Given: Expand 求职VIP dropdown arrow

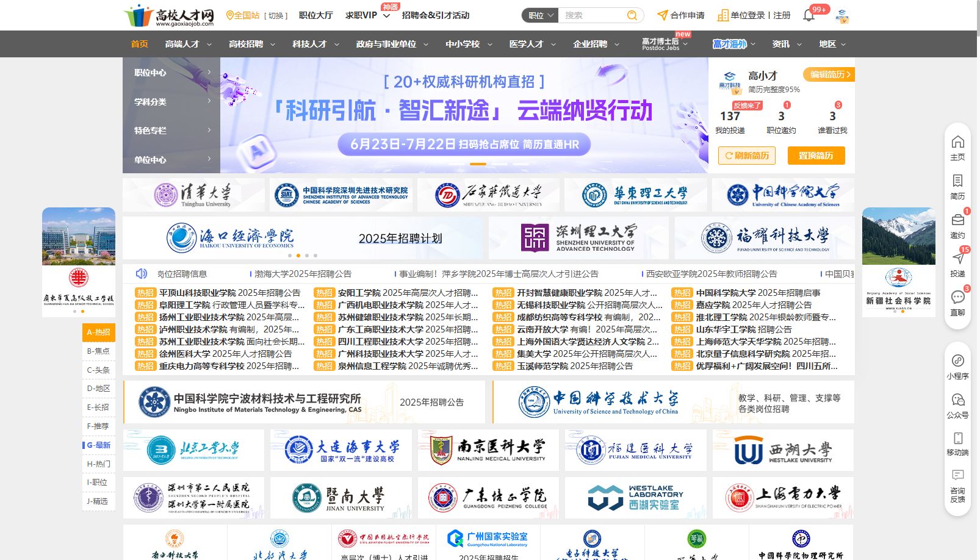Looking at the screenshot, I should [x=386, y=16].
